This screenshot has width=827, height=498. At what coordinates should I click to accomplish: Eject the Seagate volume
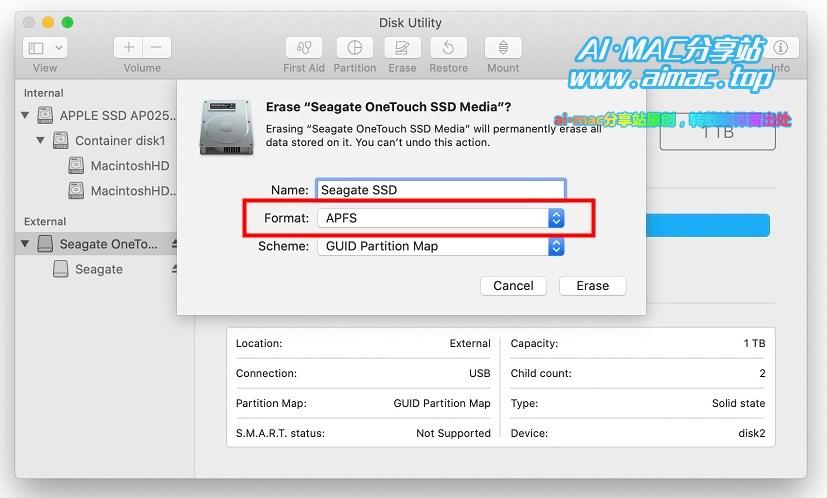174,269
